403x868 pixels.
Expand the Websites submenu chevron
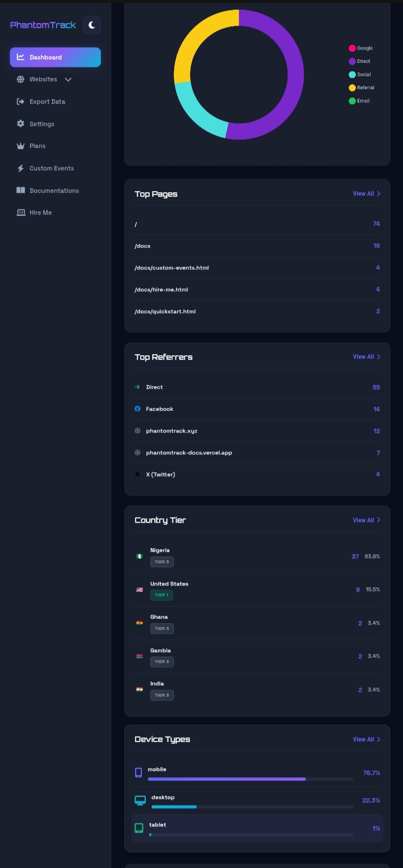68,80
